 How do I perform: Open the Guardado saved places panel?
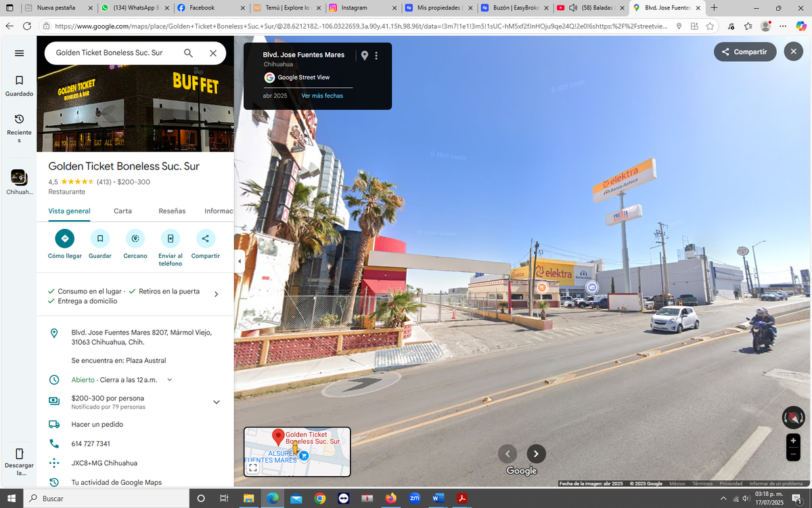[x=19, y=85]
